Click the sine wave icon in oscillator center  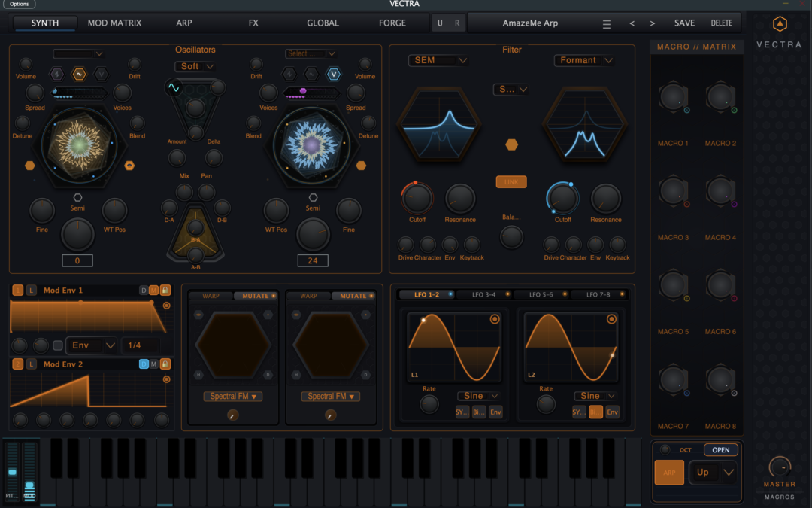click(174, 88)
